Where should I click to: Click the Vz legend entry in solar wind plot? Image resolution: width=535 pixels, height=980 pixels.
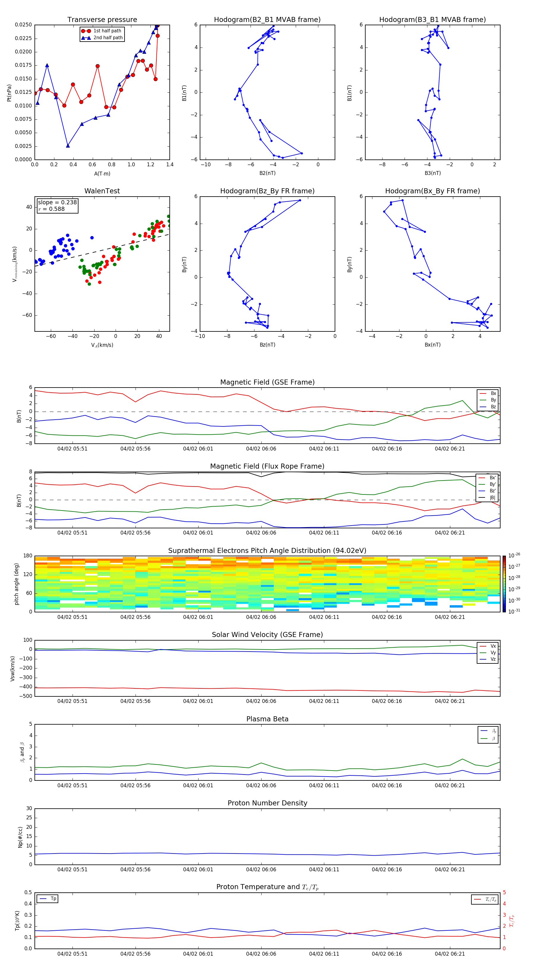point(488,659)
